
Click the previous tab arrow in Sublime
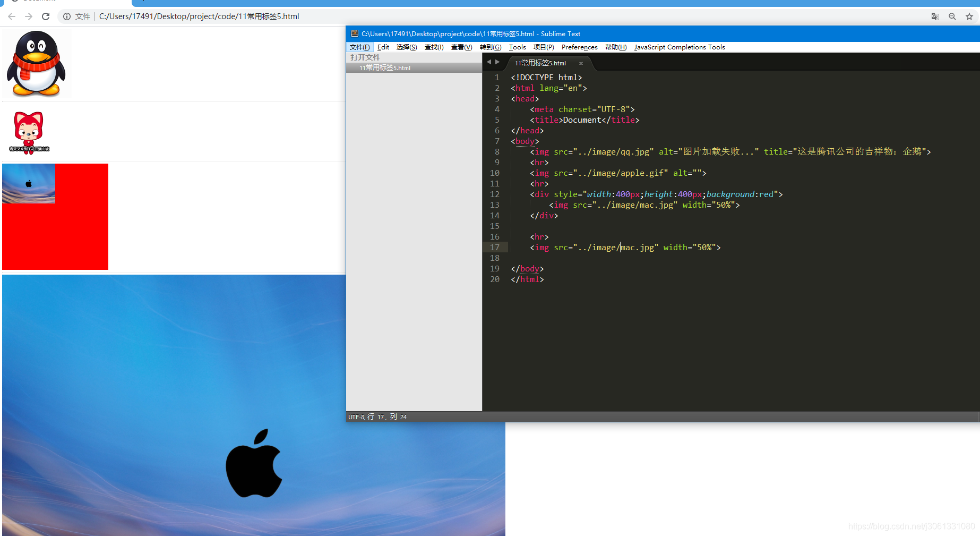click(x=489, y=62)
